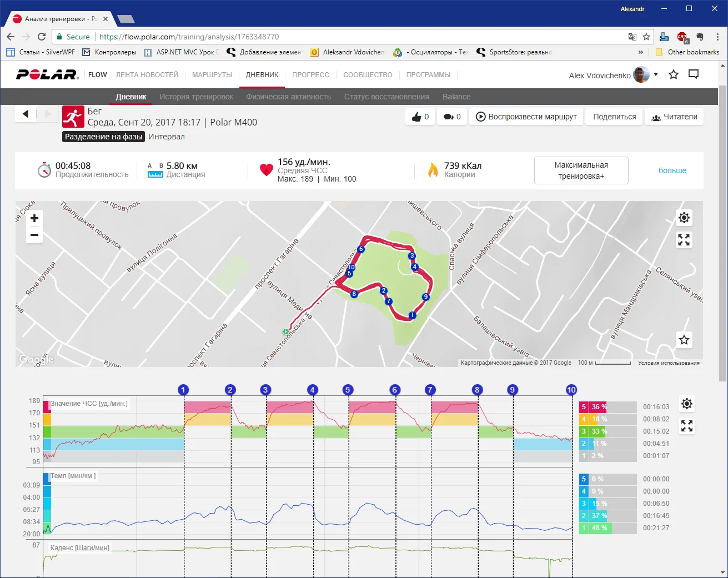Select lap marker 5 on the timeline
728x578 pixels.
pyautogui.click(x=348, y=390)
